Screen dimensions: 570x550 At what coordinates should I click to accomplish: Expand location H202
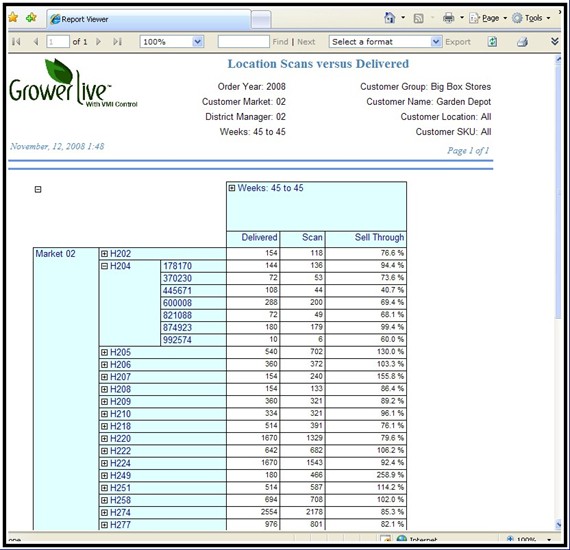(104, 254)
